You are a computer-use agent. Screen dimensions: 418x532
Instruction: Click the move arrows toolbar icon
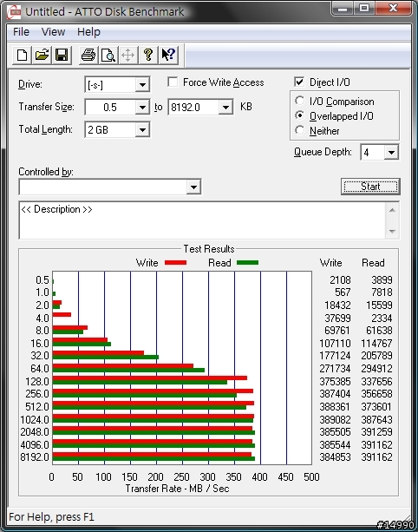point(127,55)
